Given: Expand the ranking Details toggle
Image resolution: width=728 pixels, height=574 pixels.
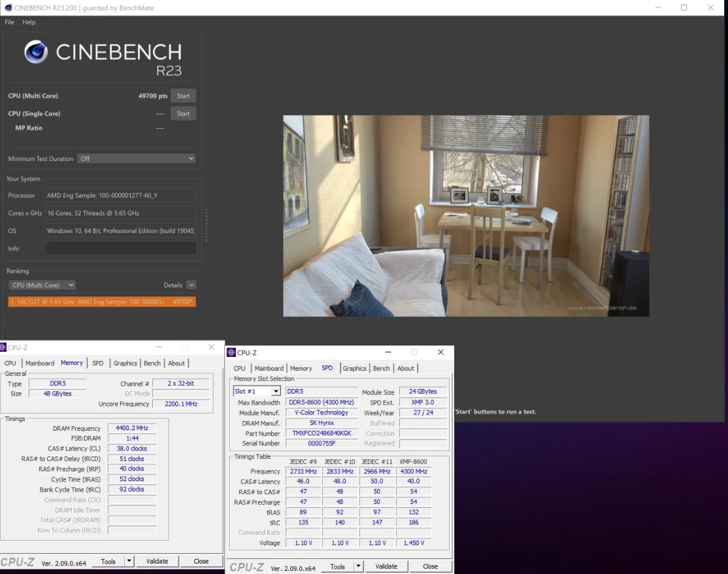Looking at the screenshot, I should pos(191,285).
